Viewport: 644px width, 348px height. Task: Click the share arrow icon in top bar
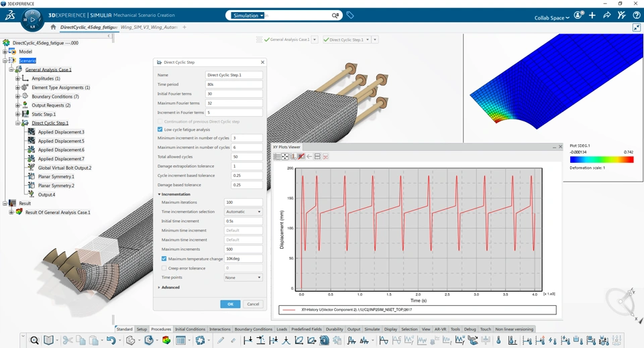607,15
